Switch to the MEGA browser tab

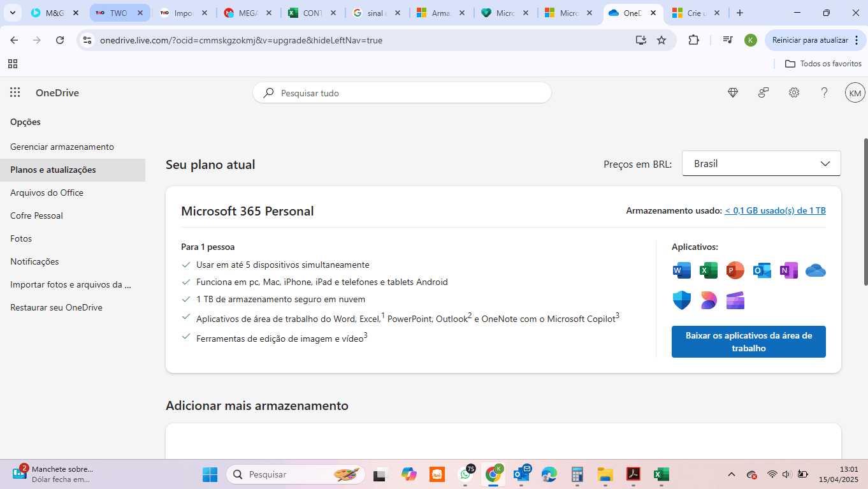tap(249, 13)
